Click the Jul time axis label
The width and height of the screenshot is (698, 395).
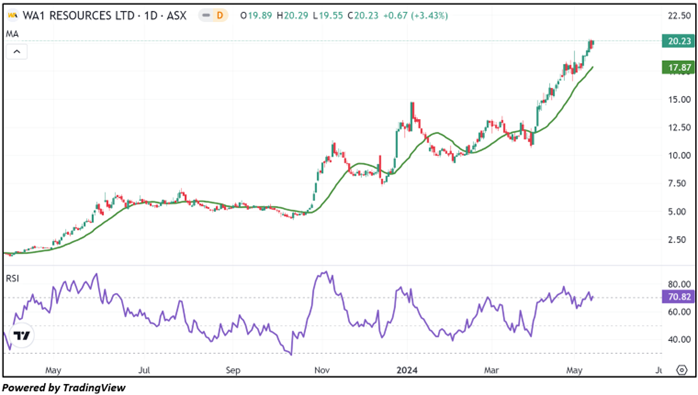click(x=144, y=370)
